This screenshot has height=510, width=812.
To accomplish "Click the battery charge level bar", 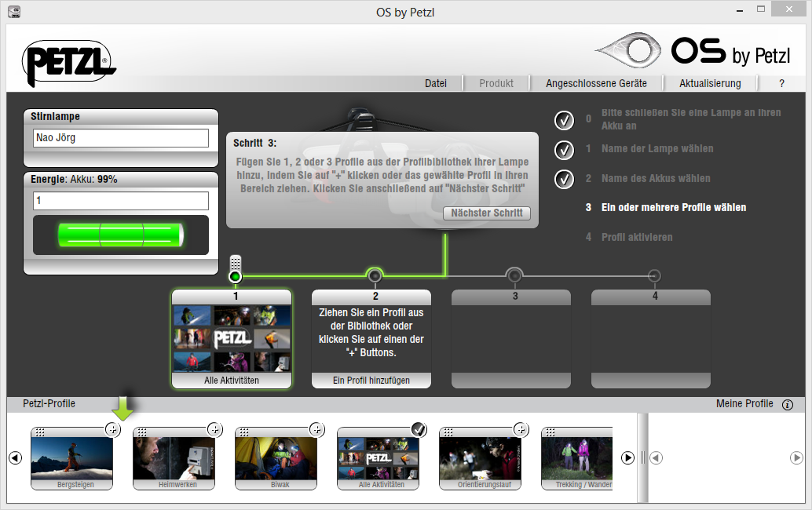I will point(121,235).
